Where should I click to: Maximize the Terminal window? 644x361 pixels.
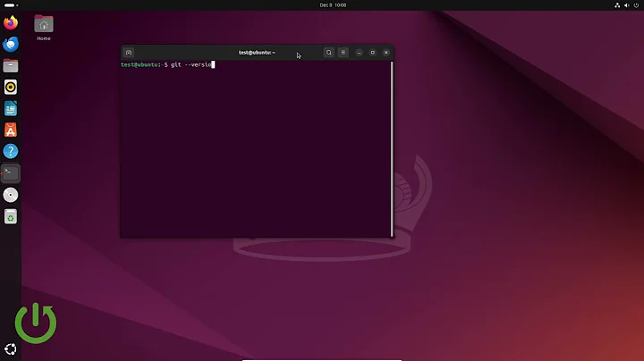point(372,53)
